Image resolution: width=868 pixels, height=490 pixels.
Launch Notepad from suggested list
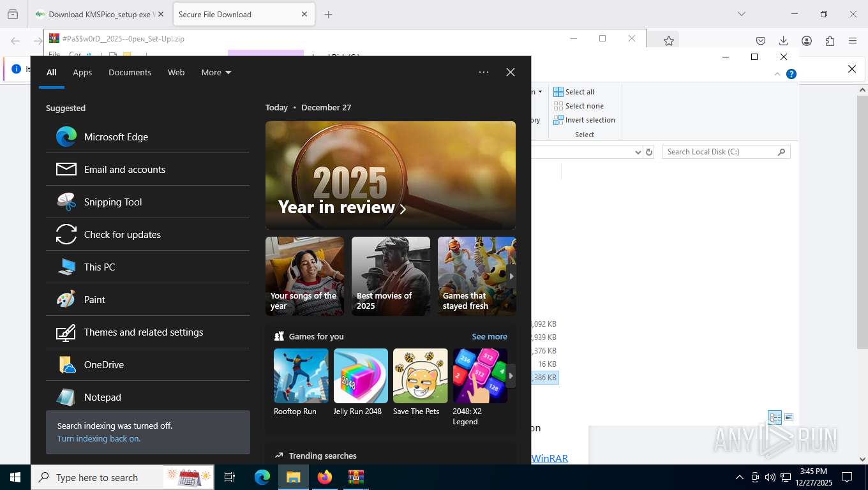[147, 396]
